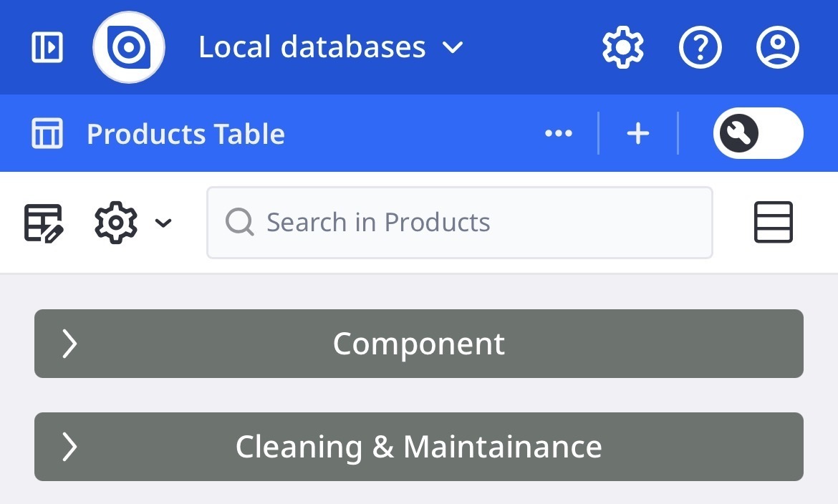This screenshot has height=504, width=838.
Task: Open global settings gear in header
Action: (x=622, y=47)
